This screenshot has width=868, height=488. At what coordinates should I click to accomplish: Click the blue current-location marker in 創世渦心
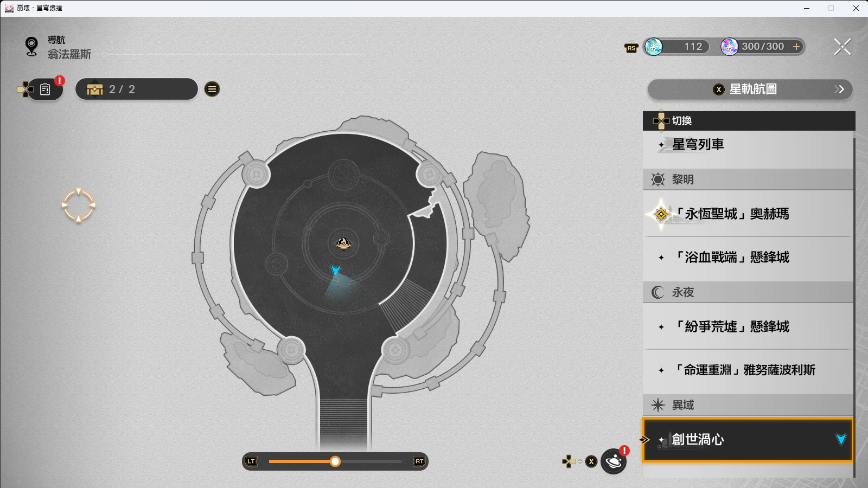(x=841, y=439)
